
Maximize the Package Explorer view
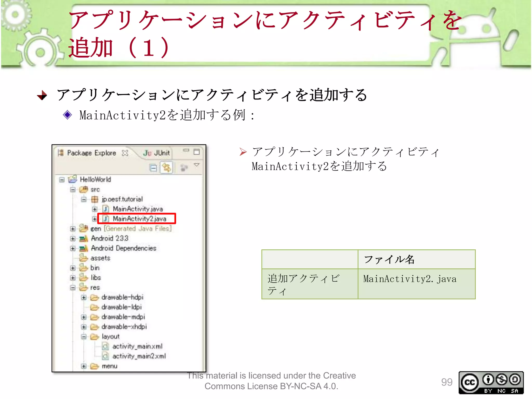(197, 152)
